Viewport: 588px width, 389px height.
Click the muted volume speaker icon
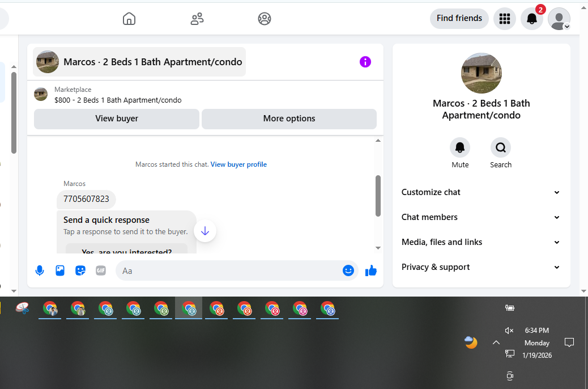tap(509, 331)
